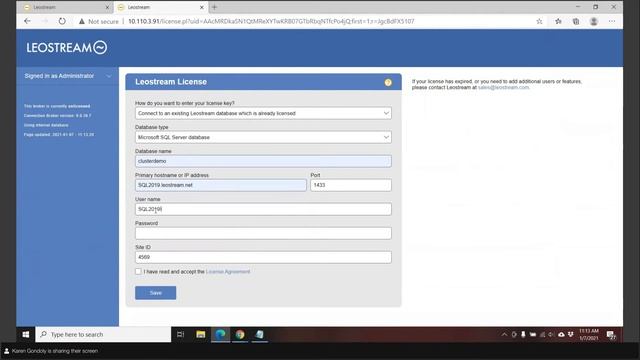The image size is (640, 360).
Task: Show hidden system tray icons
Action: pyautogui.click(x=504, y=335)
